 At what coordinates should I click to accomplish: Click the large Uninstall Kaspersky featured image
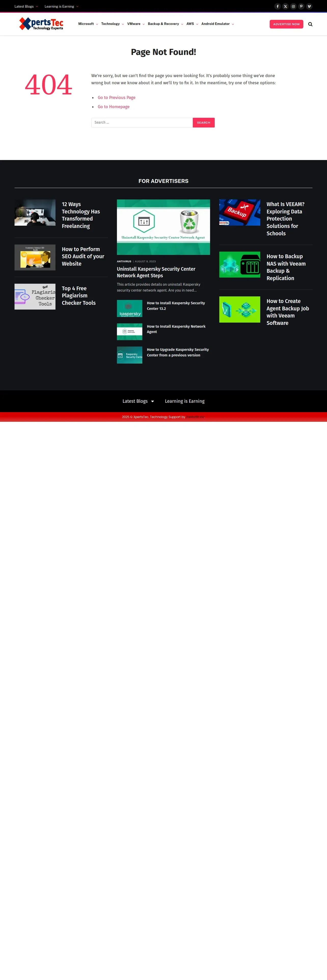coord(163,227)
